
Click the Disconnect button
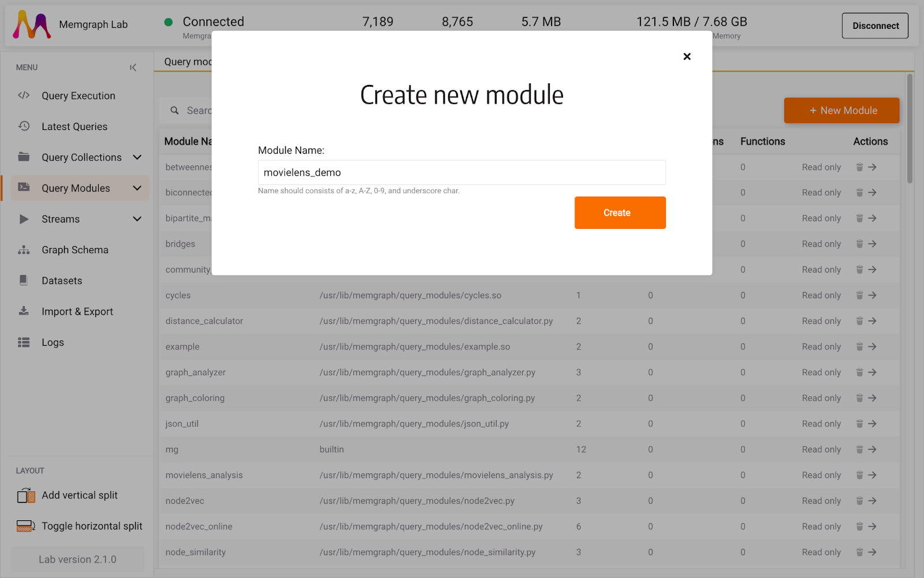coord(875,26)
